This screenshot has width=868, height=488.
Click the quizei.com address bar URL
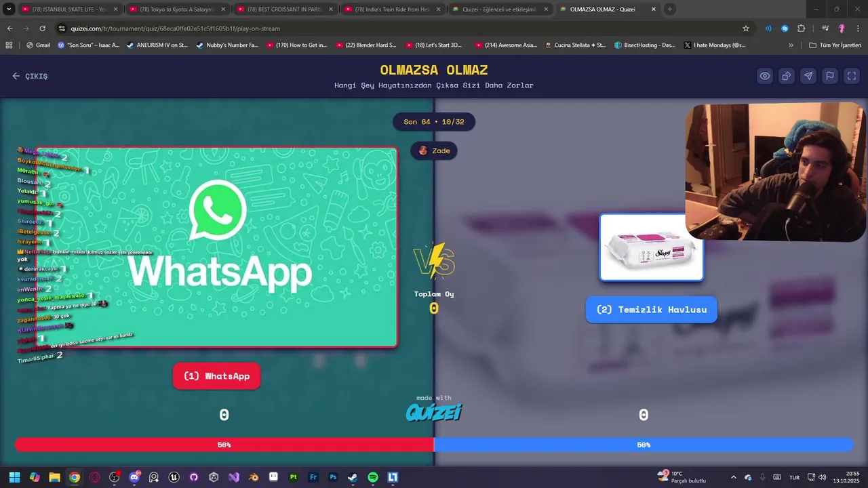[x=176, y=28]
